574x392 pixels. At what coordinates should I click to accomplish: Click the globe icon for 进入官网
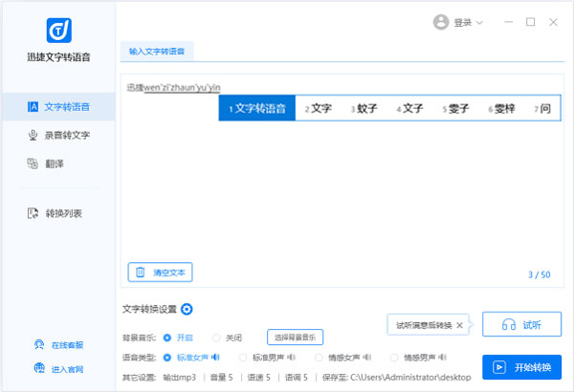coord(39,368)
